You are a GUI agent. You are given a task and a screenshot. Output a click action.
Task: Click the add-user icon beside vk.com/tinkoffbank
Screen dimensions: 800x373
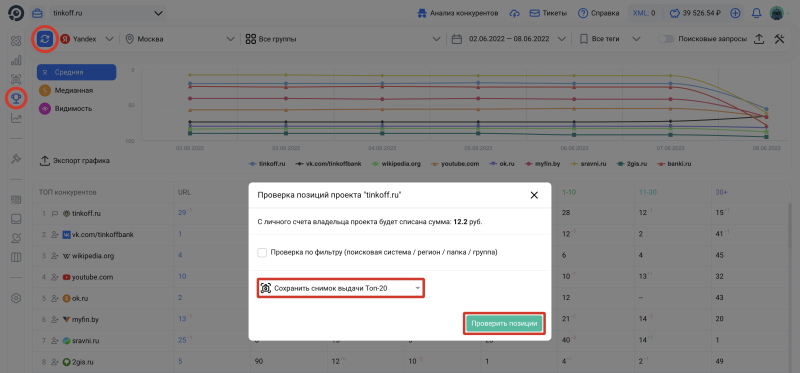tap(55, 235)
